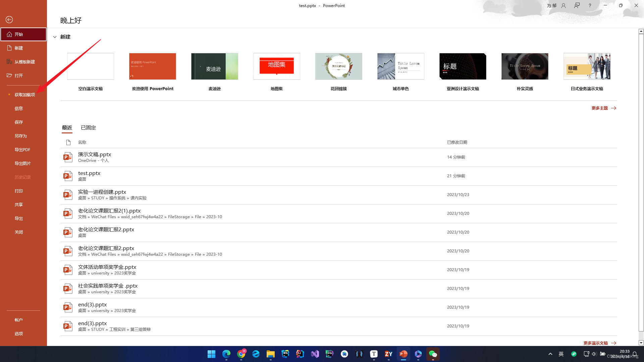
Task: Choose the 麦迪逊 theme thumbnail
Action: [214, 66]
